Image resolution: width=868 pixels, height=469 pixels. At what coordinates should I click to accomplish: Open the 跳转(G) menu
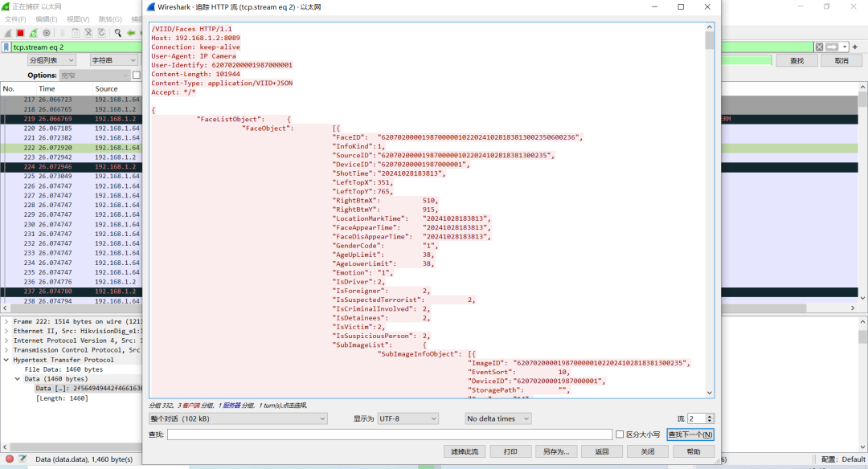coord(109,19)
